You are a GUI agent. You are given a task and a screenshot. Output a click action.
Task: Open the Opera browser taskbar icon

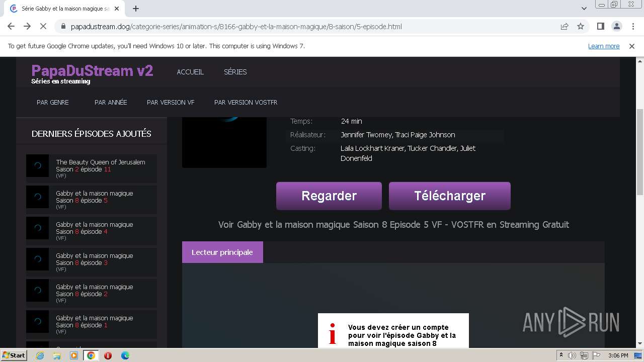pos(108,355)
